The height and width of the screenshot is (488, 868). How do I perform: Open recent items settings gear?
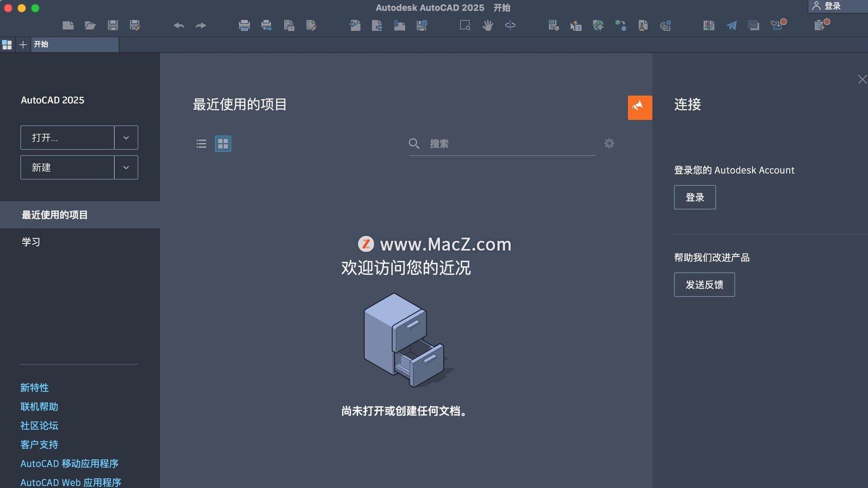pyautogui.click(x=609, y=143)
